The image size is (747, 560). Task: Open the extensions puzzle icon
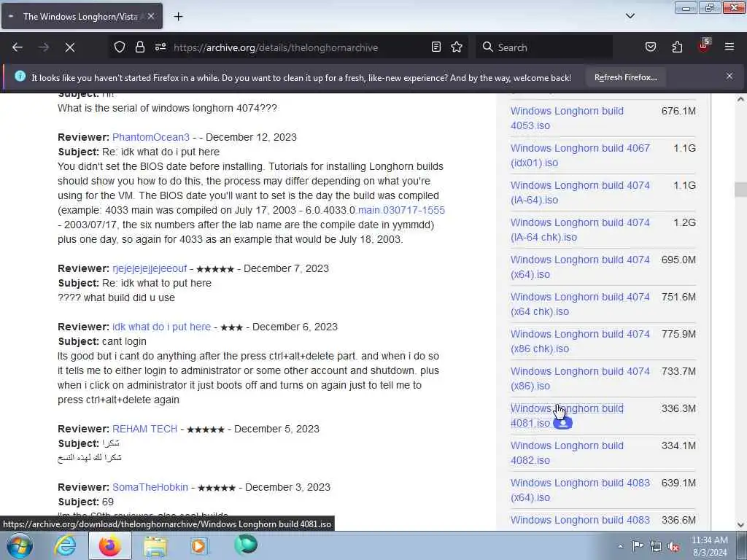point(677,47)
